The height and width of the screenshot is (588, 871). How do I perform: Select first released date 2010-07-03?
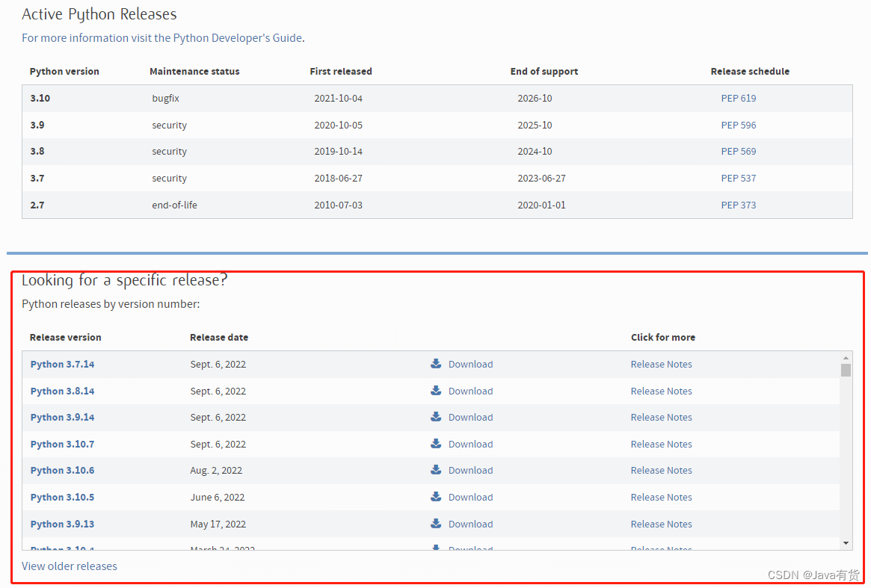[338, 205]
